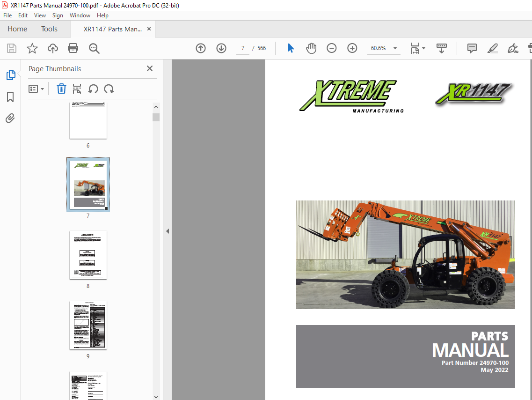Click the Part Number 24970-100 text
The image size is (532, 400).
pos(475,363)
